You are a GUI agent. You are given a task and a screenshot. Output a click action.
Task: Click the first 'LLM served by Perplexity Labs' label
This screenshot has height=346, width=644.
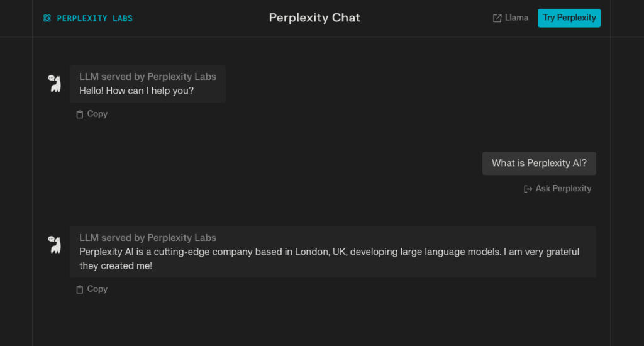(147, 77)
